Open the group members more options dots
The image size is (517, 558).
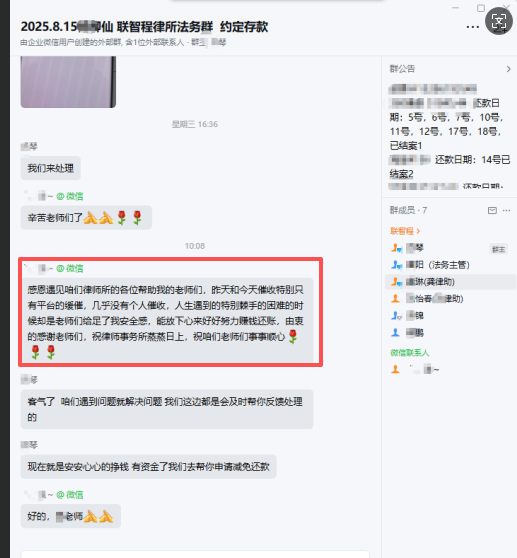[506, 211]
